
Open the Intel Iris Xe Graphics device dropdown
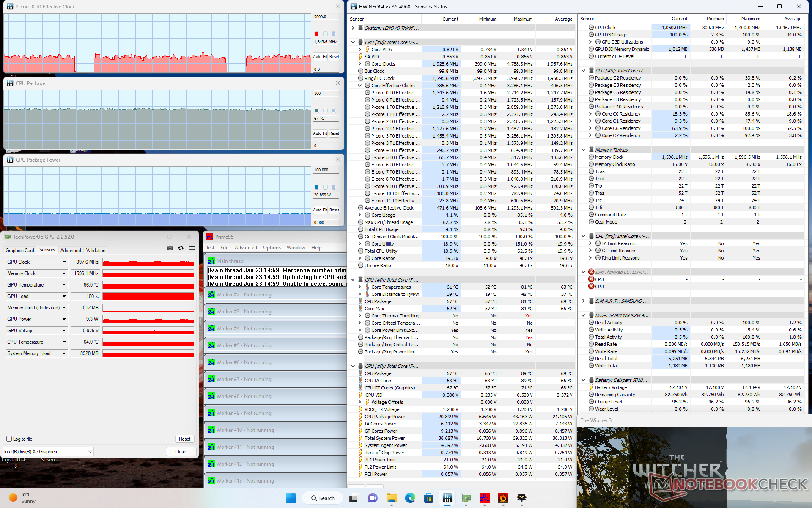(x=90, y=452)
